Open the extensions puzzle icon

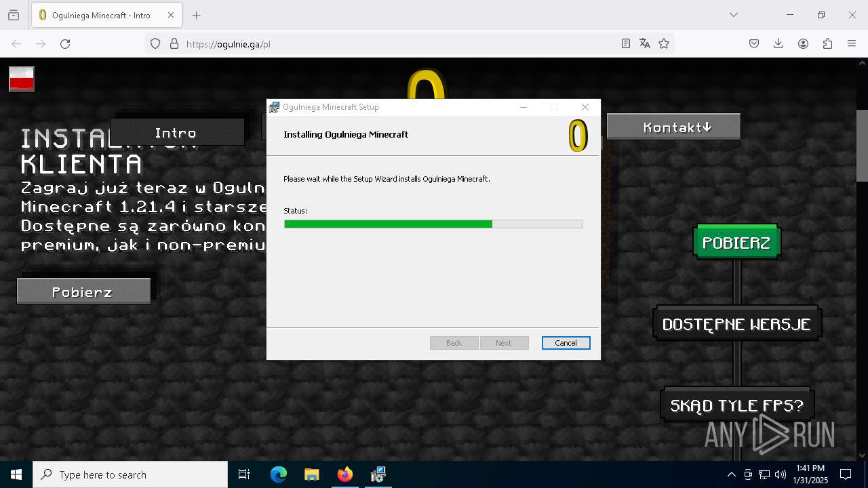[x=827, y=43]
